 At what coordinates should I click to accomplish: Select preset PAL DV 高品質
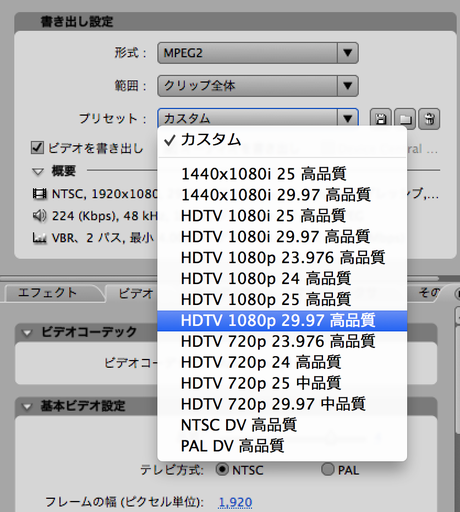(282, 446)
